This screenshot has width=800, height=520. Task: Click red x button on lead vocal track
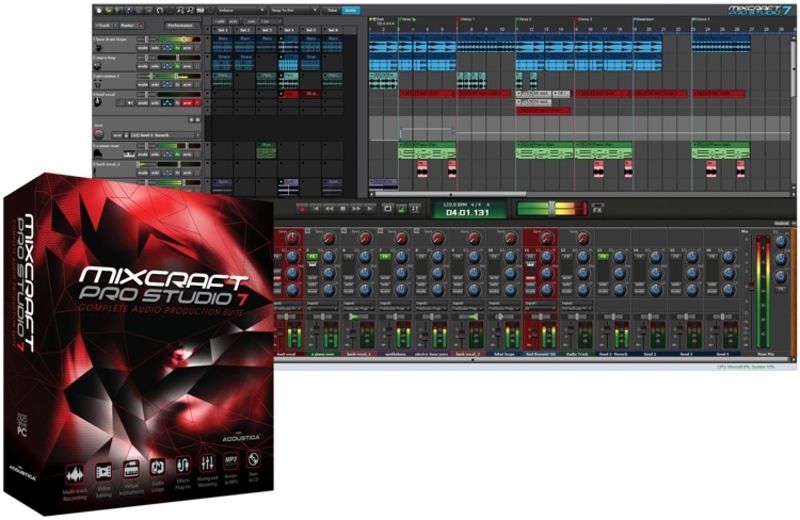point(197,103)
